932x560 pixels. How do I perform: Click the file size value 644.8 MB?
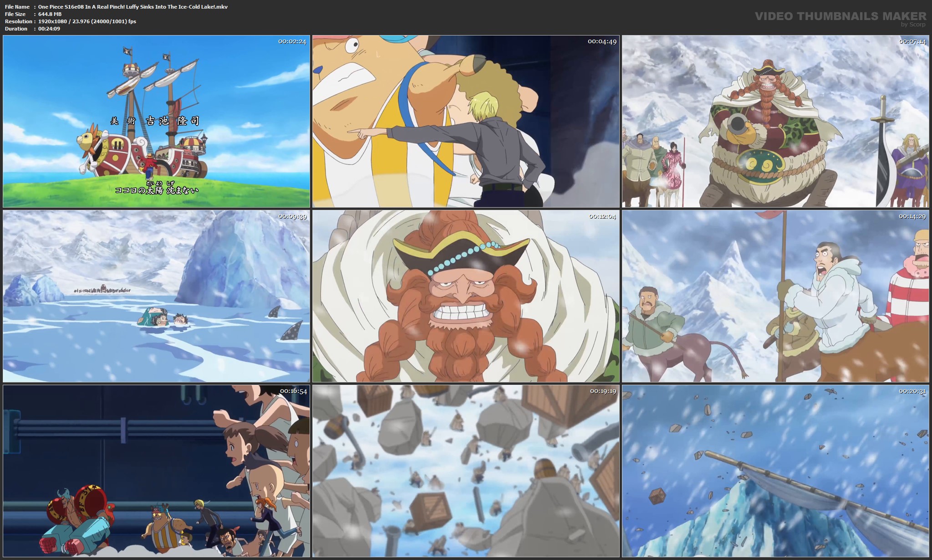[50, 14]
